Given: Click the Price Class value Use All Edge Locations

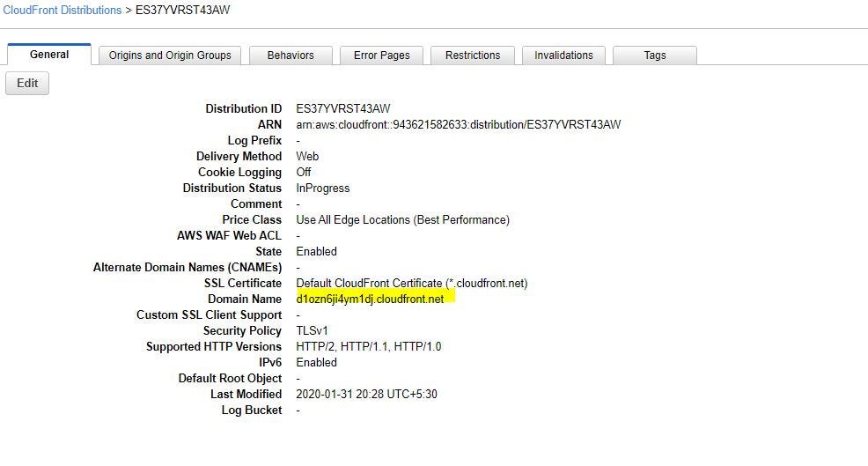Looking at the screenshot, I should point(402,220).
